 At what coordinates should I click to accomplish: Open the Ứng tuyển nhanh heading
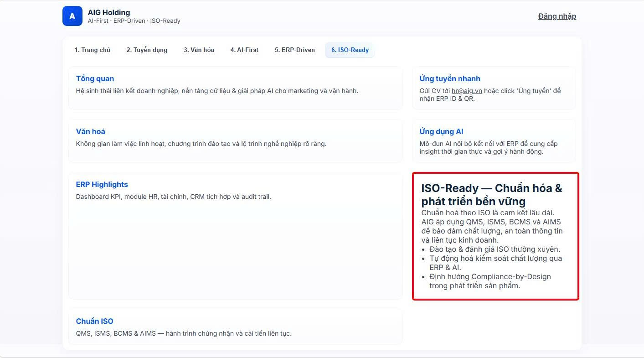[449, 78]
